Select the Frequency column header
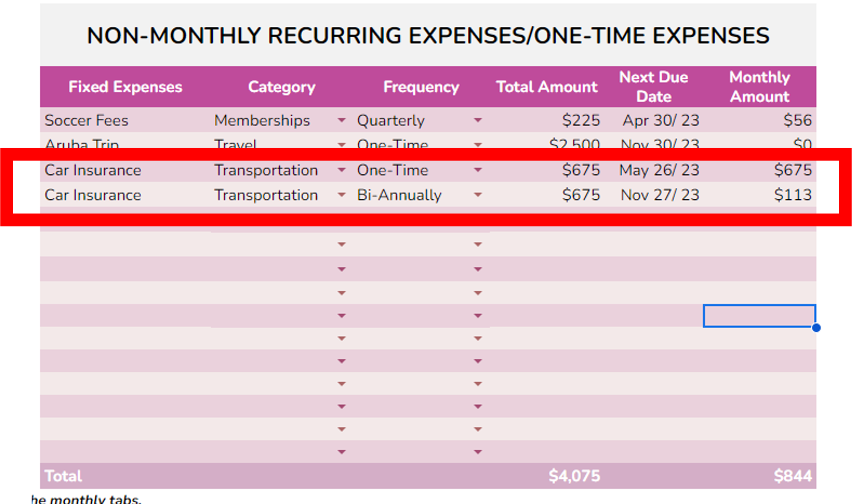The image size is (852, 504). (421, 87)
